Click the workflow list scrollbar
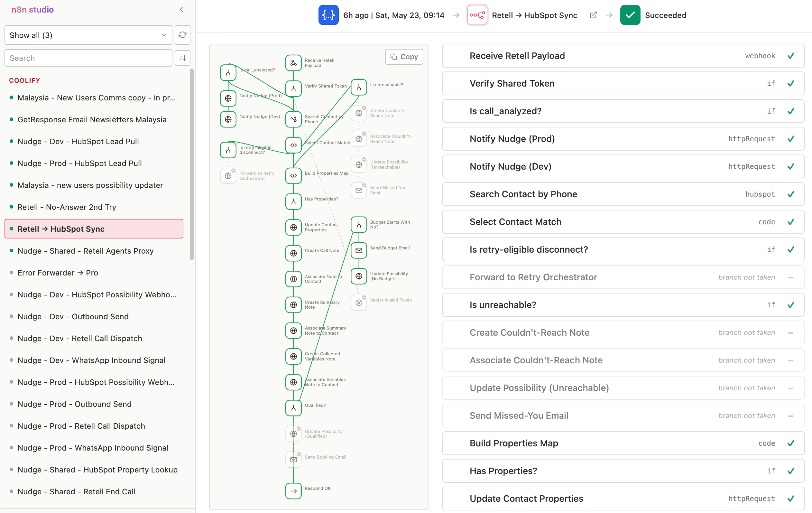812x513 pixels. pyautogui.click(x=192, y=164)
